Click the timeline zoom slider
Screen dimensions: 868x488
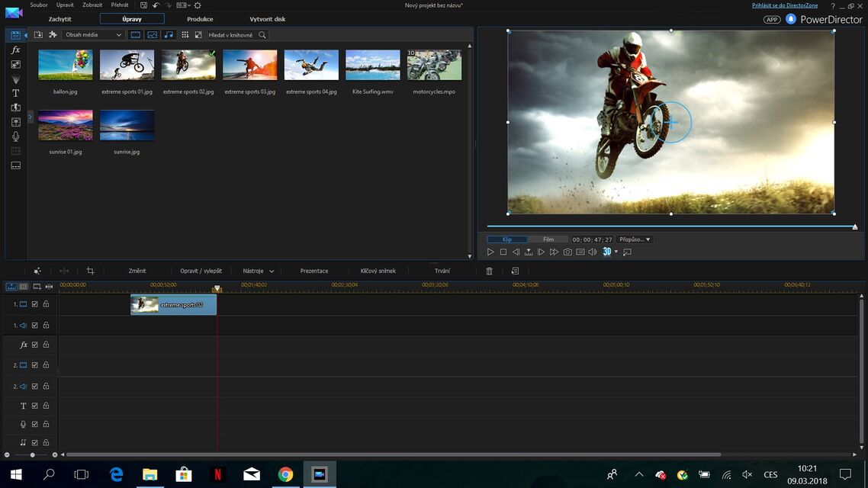(x=32, y=454)
